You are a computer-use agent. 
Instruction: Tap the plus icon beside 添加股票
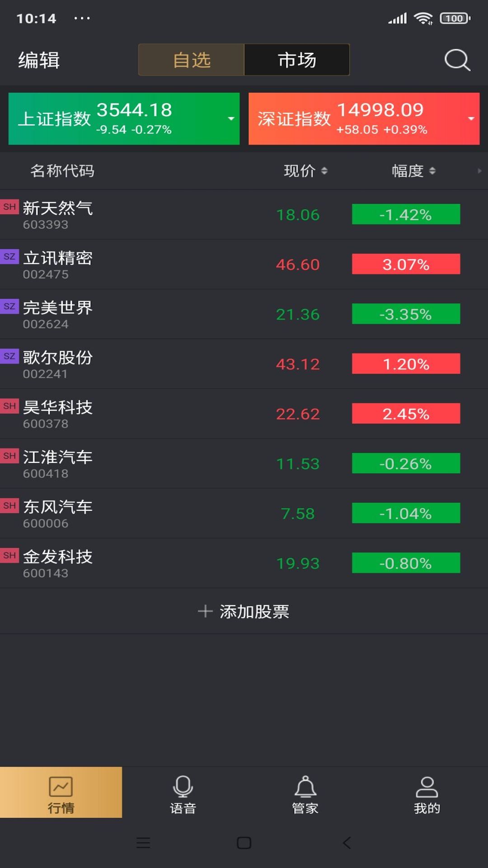coord(205,611)
